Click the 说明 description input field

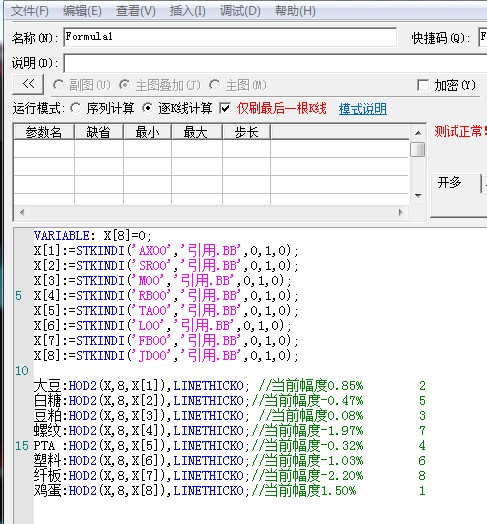[x=275, y=63]
